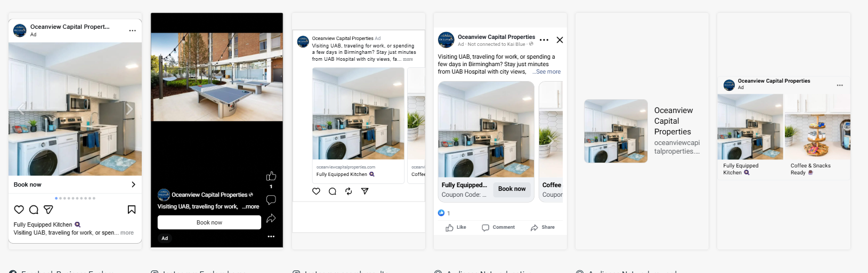The image size is (868, 273).
Task: Click the white Book now button in the Reels preview
Action: 209,222
